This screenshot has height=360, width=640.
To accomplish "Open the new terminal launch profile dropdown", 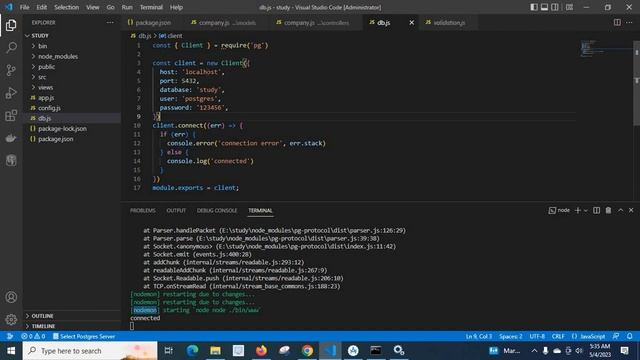I will [x=585, y=210].
